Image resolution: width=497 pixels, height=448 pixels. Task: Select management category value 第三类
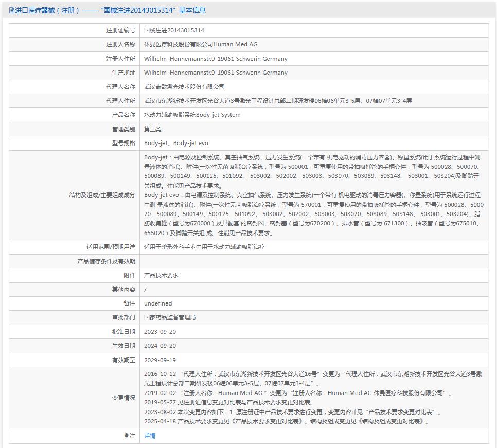(x=152, y=129)
